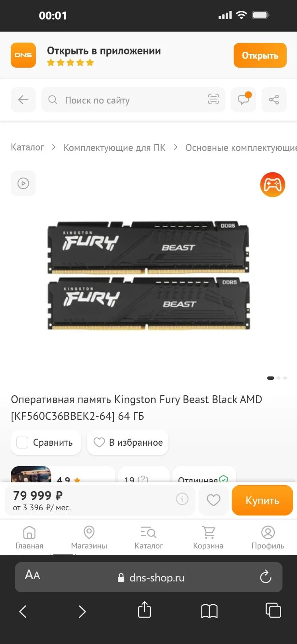Tap the heart icon next to Купить

[x=213, y=500]
